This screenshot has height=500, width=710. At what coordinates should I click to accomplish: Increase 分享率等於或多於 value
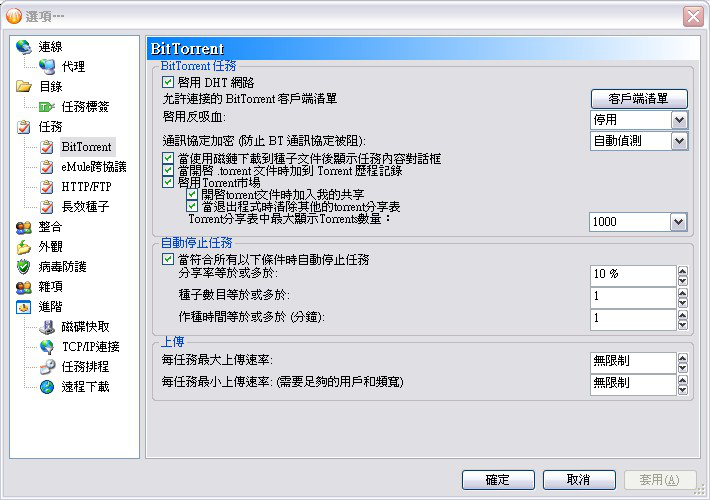point(682,271)
